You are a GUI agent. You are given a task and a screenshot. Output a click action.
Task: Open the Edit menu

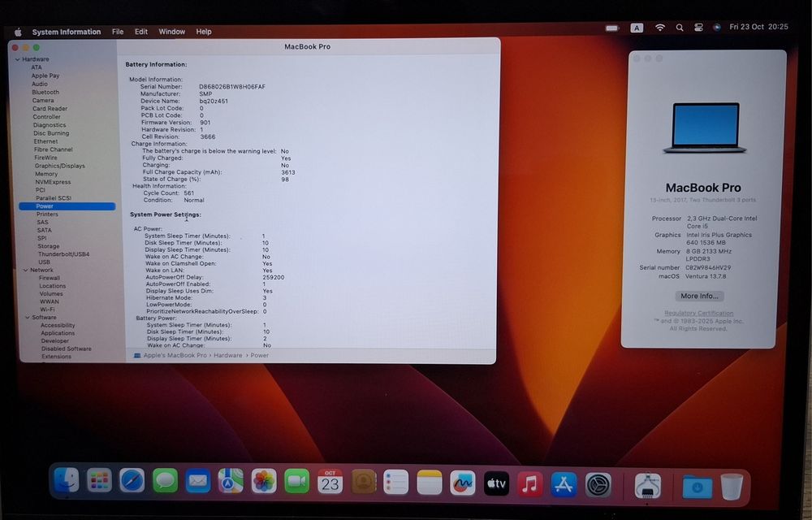[140, 32]
